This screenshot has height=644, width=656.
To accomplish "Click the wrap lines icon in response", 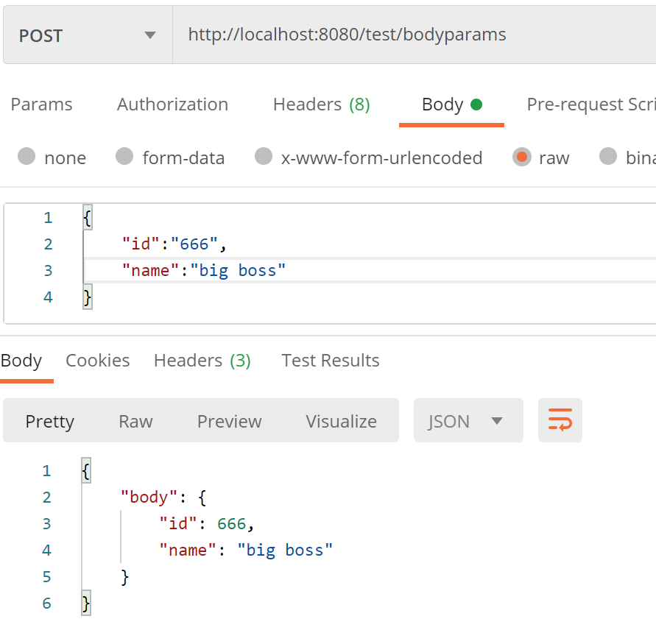I will (560, 421).
